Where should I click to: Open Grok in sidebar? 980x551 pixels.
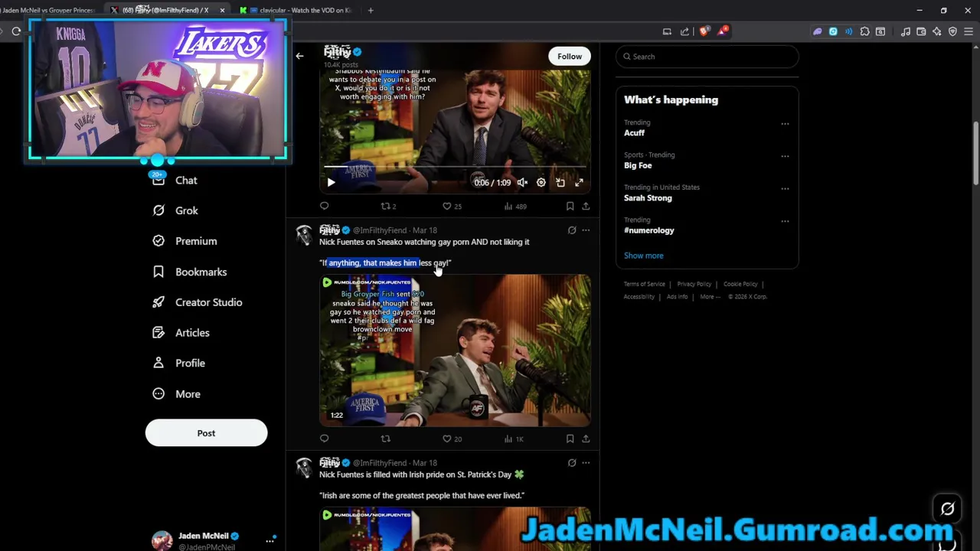point(175,210)
